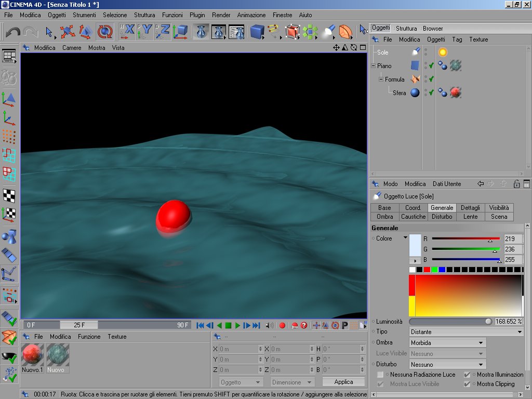Viewport: 532px width, 399px height.
Task: Toggle the Piano object green checkmark
Action: 431,65
